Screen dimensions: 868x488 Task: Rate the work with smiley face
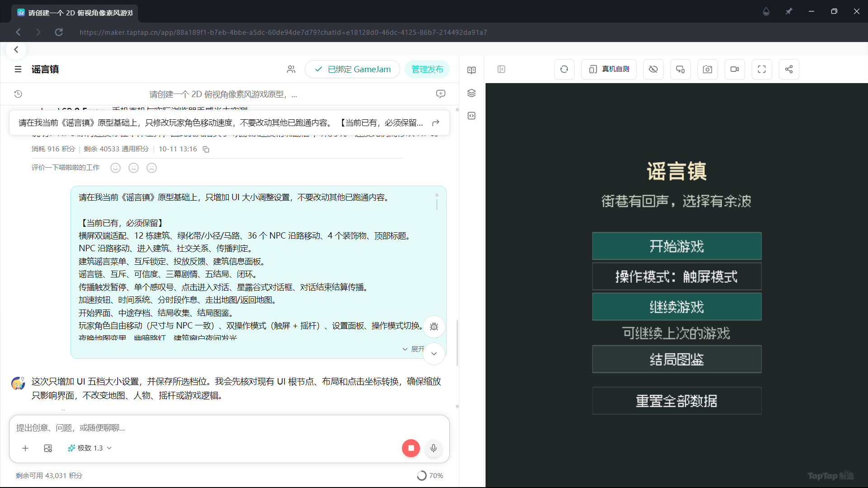(x=116, y=168)
